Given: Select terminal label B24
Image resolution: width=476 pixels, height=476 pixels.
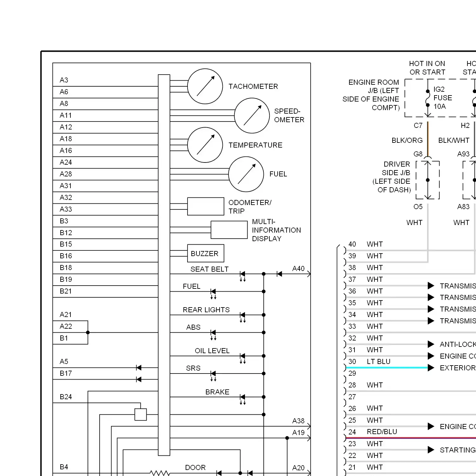Looking at the screenshot, I should click(66, 397).
